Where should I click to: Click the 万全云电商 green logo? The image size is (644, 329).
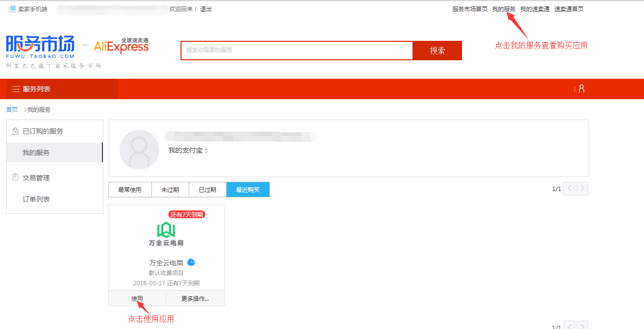pos(166,233)
